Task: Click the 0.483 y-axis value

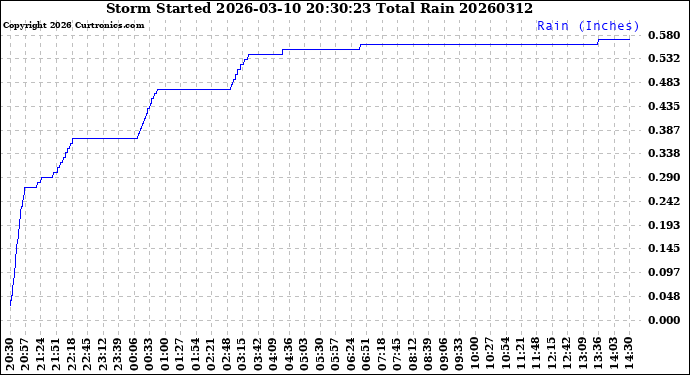Action: point(664,82)
